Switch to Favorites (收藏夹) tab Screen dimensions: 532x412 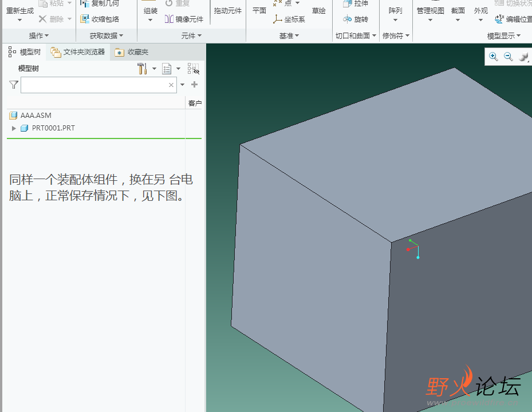tap(132, 52)
